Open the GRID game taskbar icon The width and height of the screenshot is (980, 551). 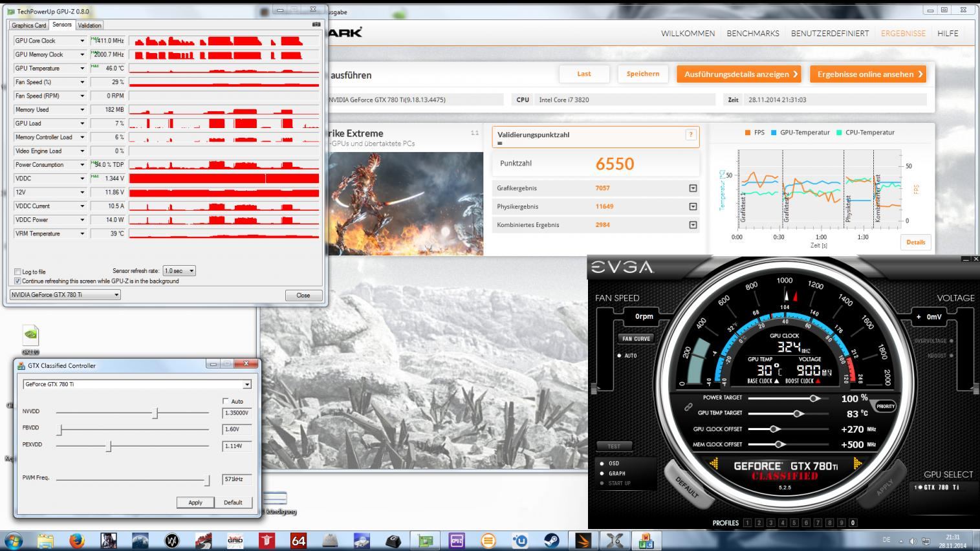click(x=235, y=540)
